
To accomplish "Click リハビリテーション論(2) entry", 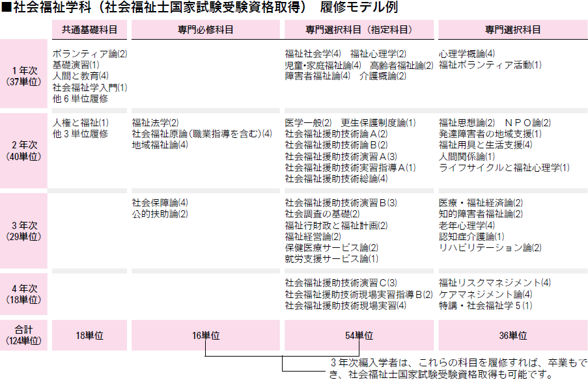I will click(490, 248).
